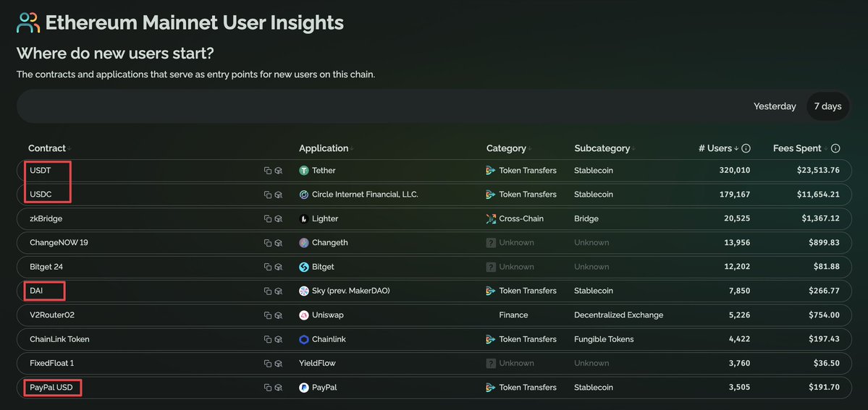Select the zkBridge contract name
Viewport: 868px width, 410px height.
point(46,218)
